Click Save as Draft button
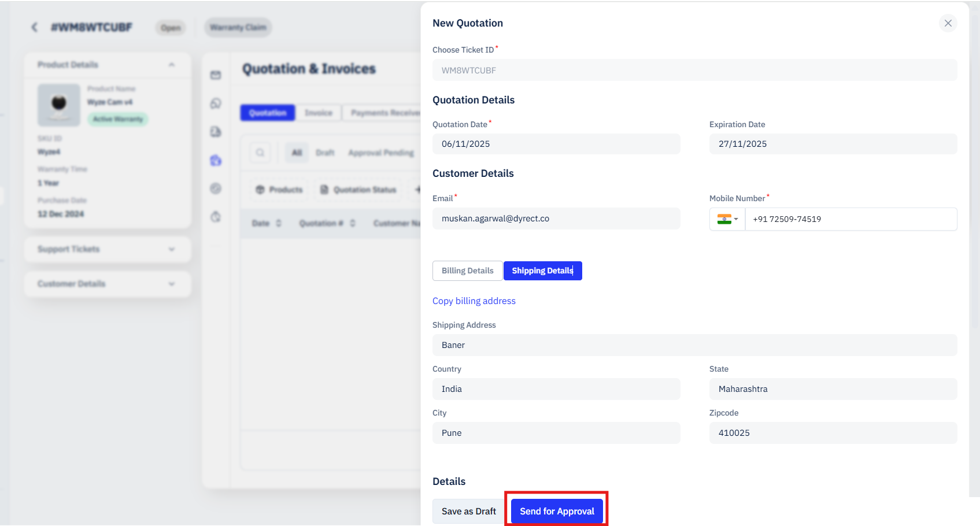This screenshot has height=526, width=980. (468, 511)
